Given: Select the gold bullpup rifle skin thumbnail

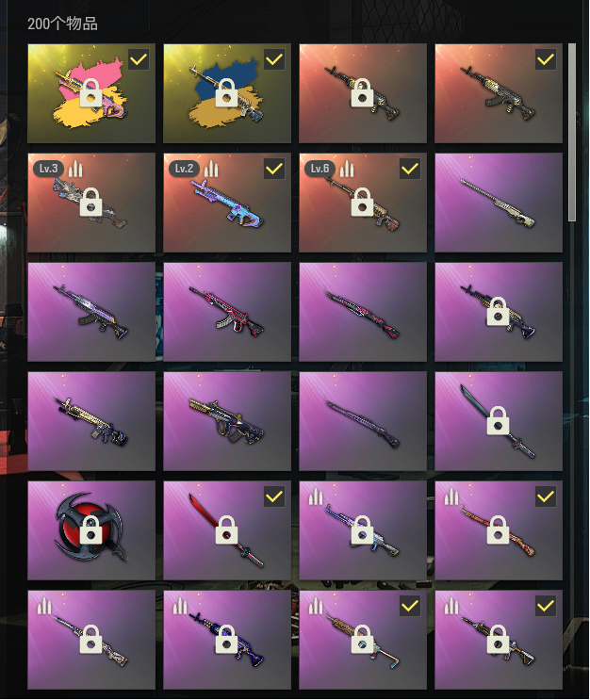Looking at the screenshot, I should pos(227,421).
